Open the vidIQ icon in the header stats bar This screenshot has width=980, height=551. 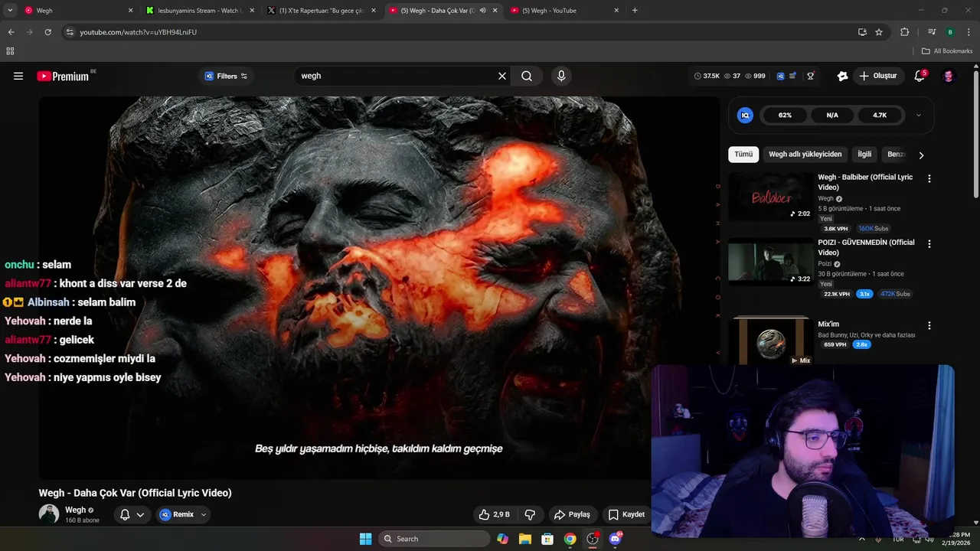[780, 76]
